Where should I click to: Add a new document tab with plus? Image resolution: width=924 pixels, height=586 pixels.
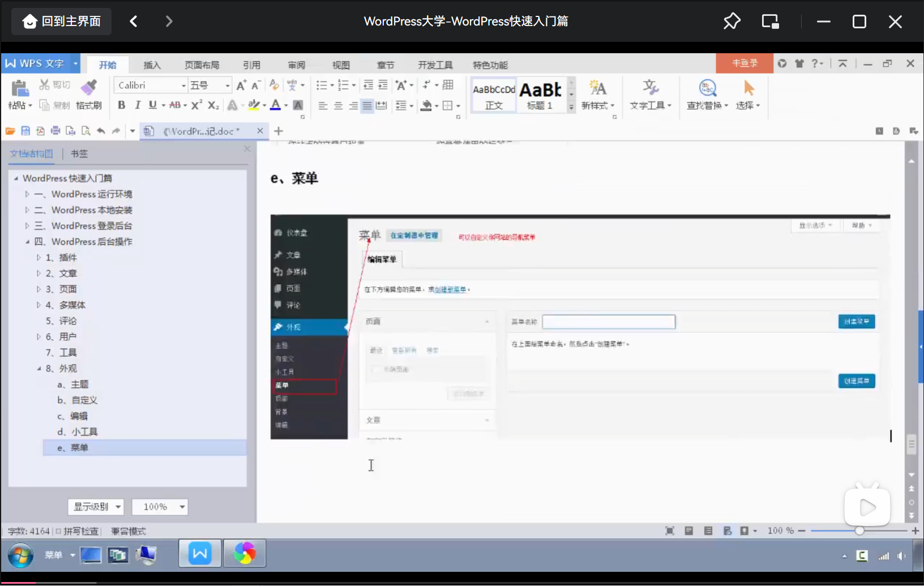tap(279, 131)
